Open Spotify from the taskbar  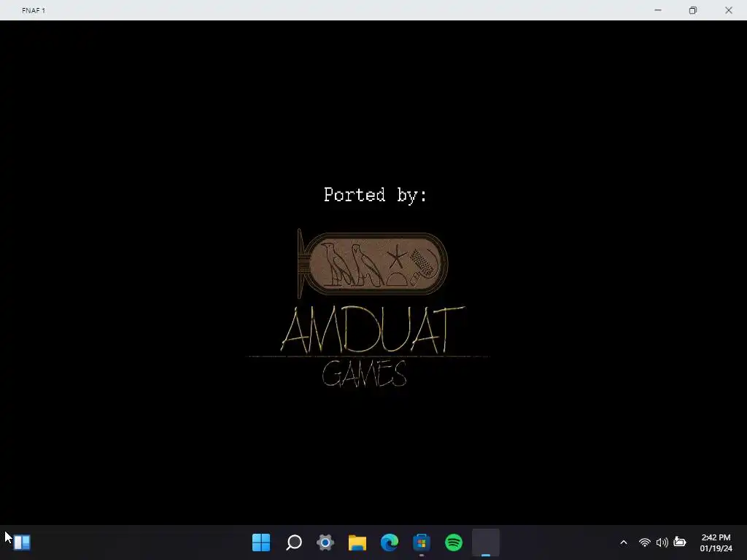click(454, 542)
